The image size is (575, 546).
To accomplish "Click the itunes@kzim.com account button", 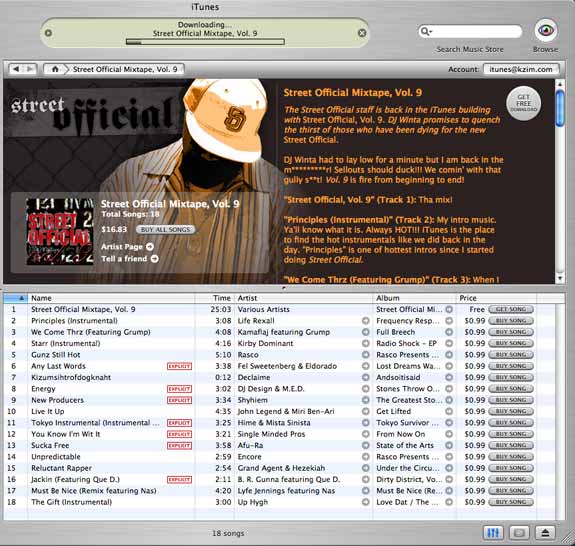I will pos(521,69).
